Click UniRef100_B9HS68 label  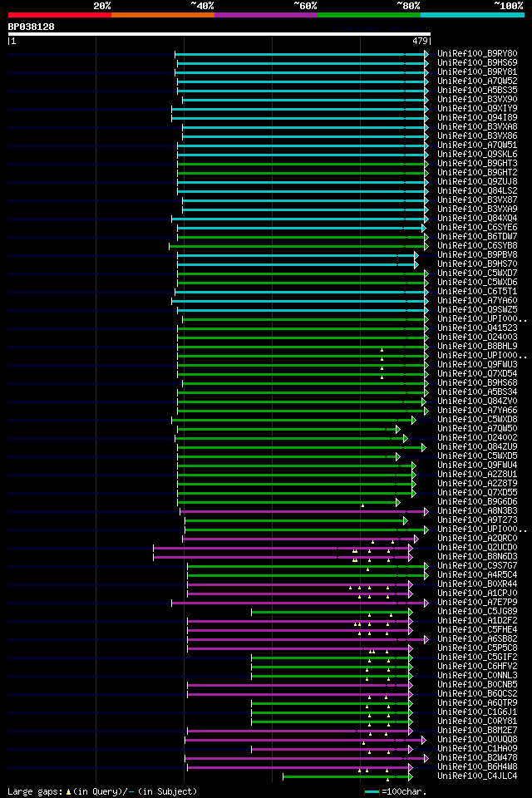tap(477, 383)
